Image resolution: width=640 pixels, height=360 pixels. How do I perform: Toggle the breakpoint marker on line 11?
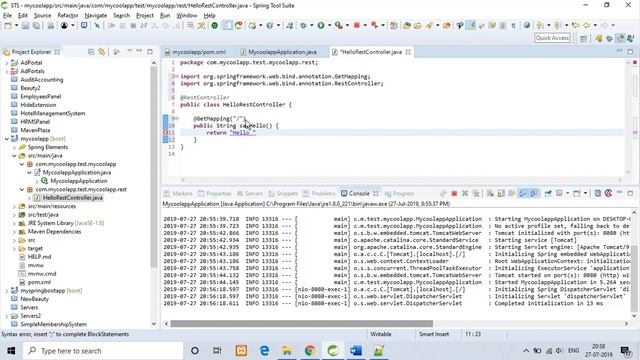click(x=166, y=133)
